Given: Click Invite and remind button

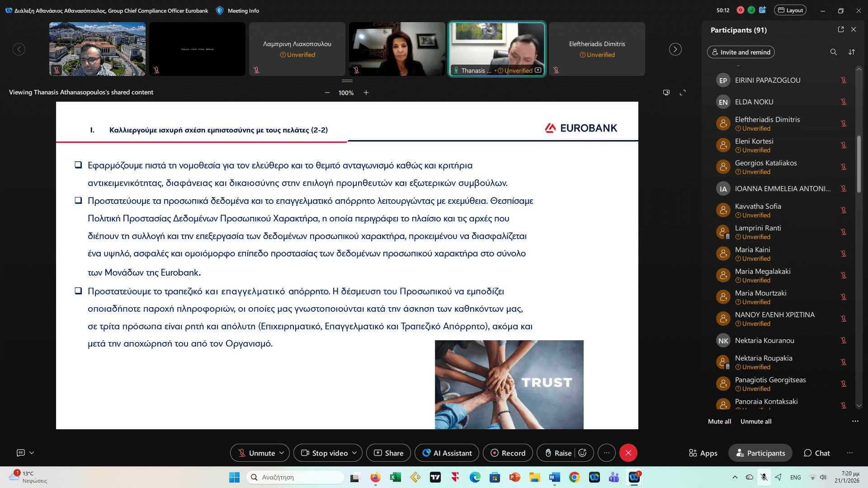Looking at the screenshot, I should click(741, 52).
